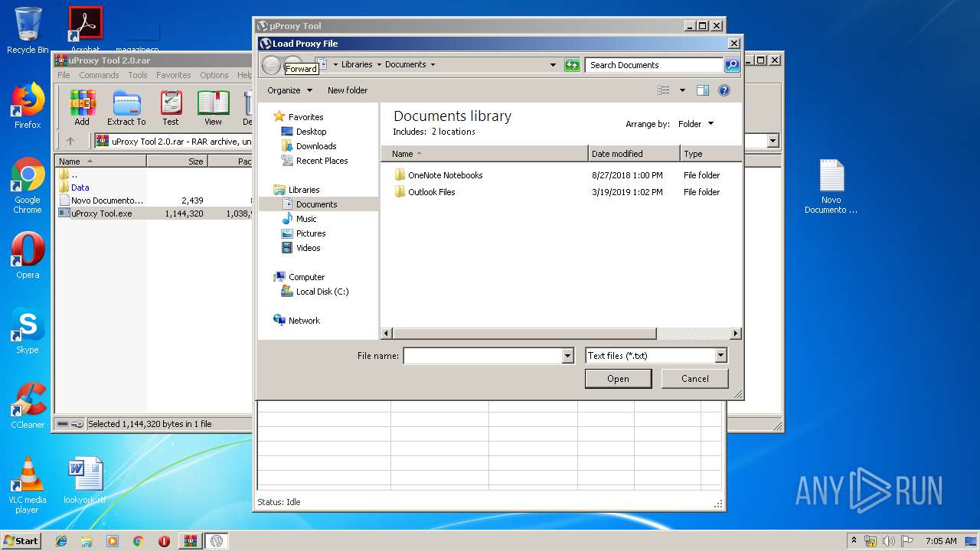Click the WinRAR Extract To icon
Screen dimensions: 980x551
click(x=126, y=108)
